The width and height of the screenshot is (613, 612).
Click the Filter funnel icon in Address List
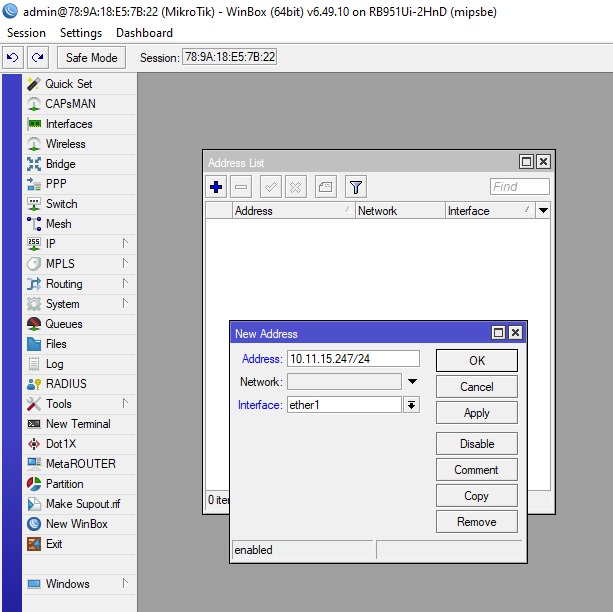(x=356, y=187)
